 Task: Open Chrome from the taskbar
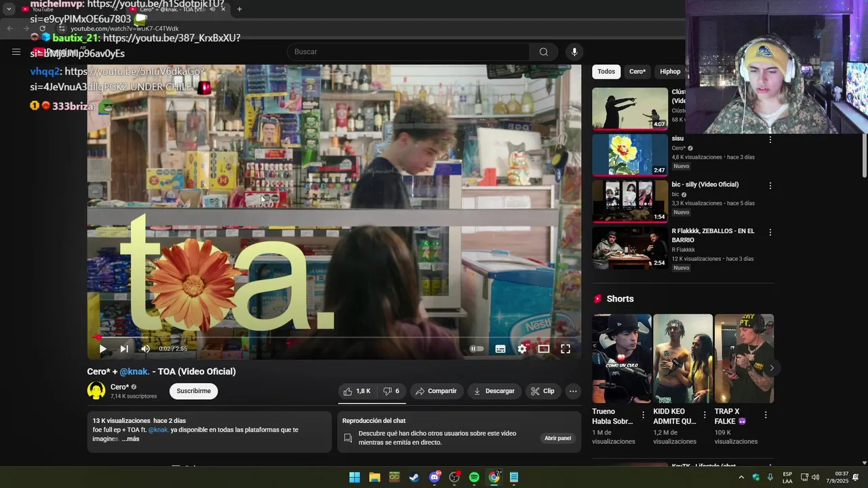(494, 477)
